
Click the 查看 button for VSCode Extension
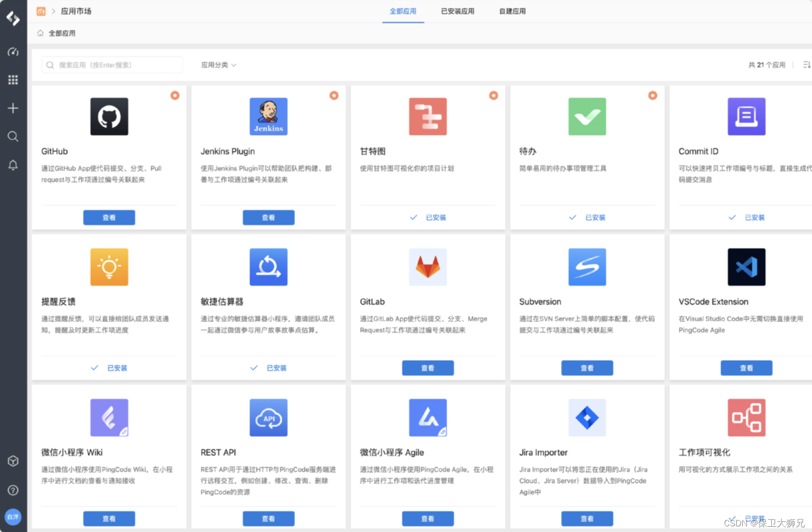(x=747, y=368)
